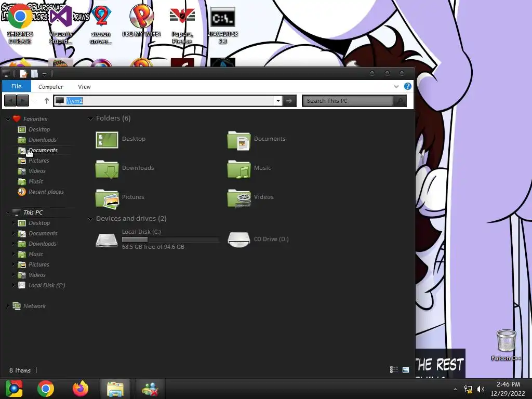Collapse the This PC tree node
The width and height of the screenshot is (532, 399).
pyautogui.click(x=8, y=212)
